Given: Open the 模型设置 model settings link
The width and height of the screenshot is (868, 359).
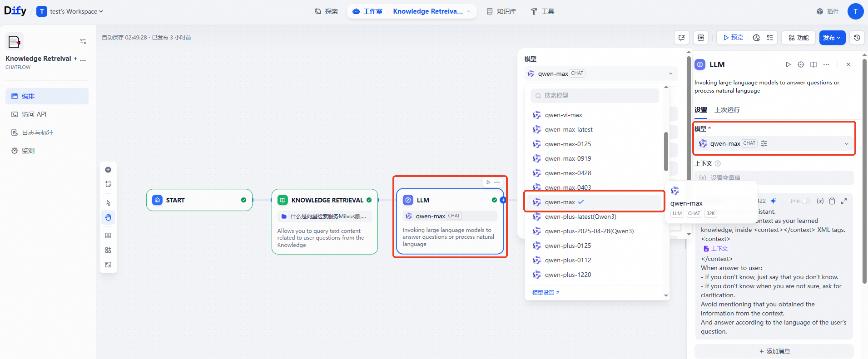Looking at the screenshot, I should pyautogui.click(x=546, y=293).
